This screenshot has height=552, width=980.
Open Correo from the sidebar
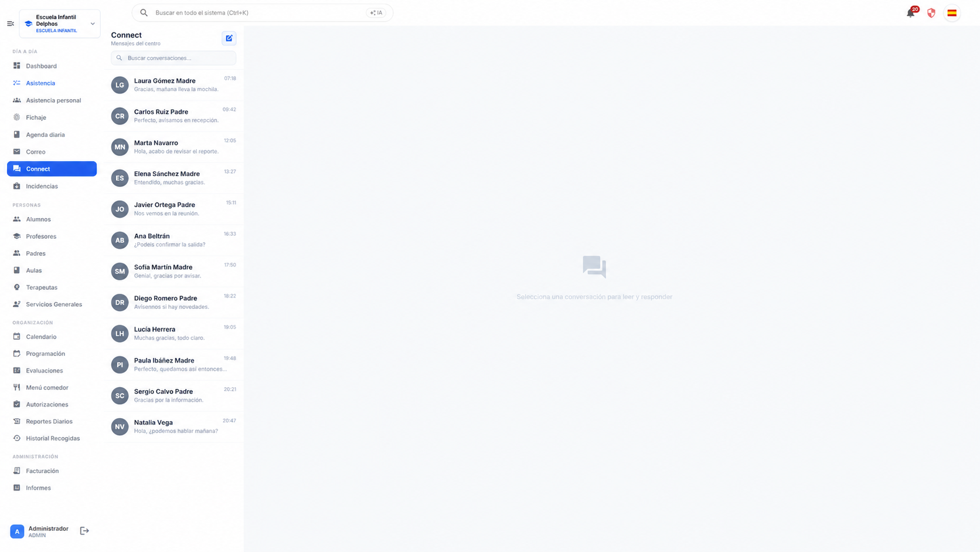[x=52, y=152]
